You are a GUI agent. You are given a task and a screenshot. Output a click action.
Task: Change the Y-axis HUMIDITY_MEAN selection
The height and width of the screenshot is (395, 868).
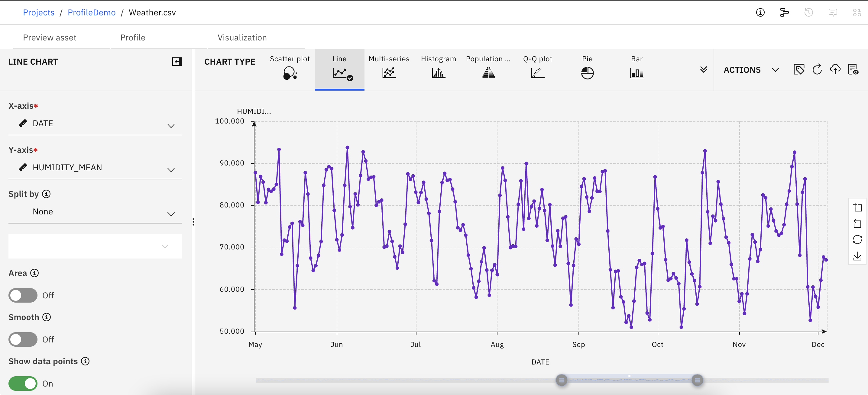[x=96, y=168]
